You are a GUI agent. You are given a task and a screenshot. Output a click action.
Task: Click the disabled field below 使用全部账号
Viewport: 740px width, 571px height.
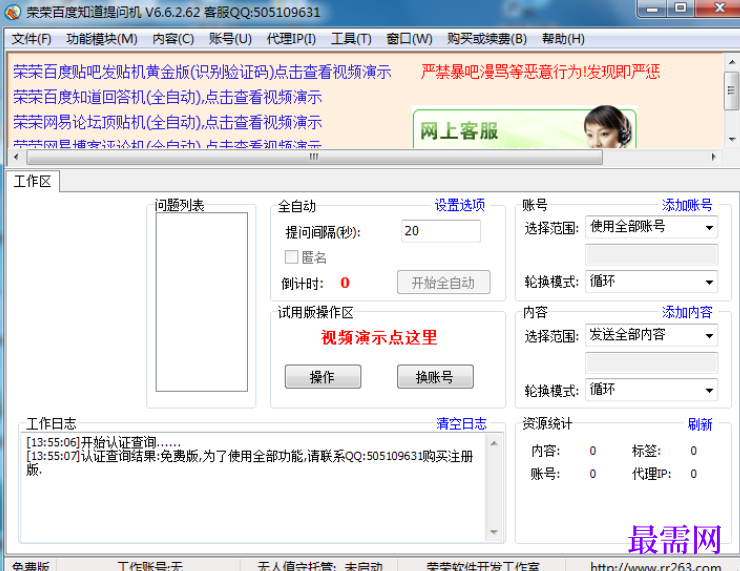click(x=652, y=255)
